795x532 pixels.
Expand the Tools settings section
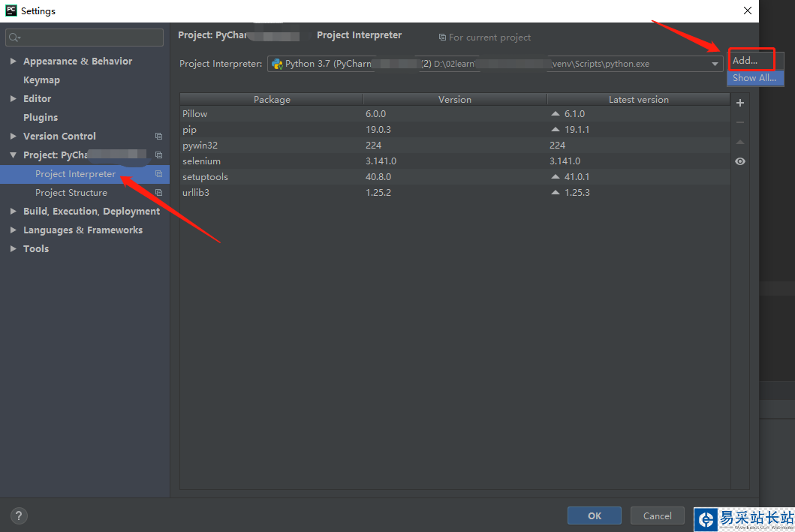click(14, 249)
